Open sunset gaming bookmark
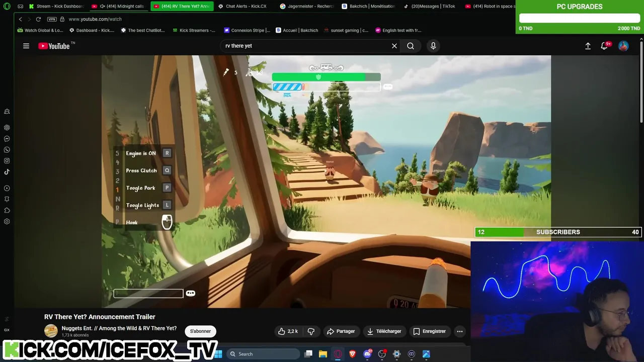 coord(346,30)
